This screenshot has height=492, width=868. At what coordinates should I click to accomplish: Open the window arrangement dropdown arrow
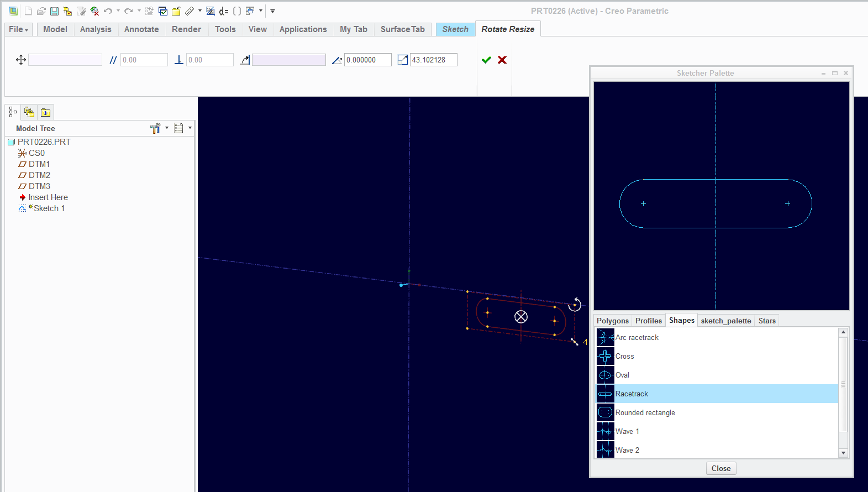(261, 11)
